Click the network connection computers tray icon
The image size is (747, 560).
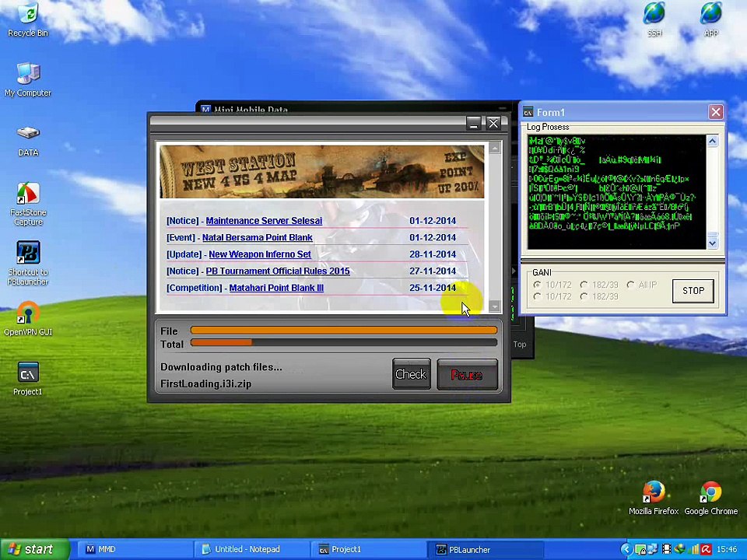(652, 550)
